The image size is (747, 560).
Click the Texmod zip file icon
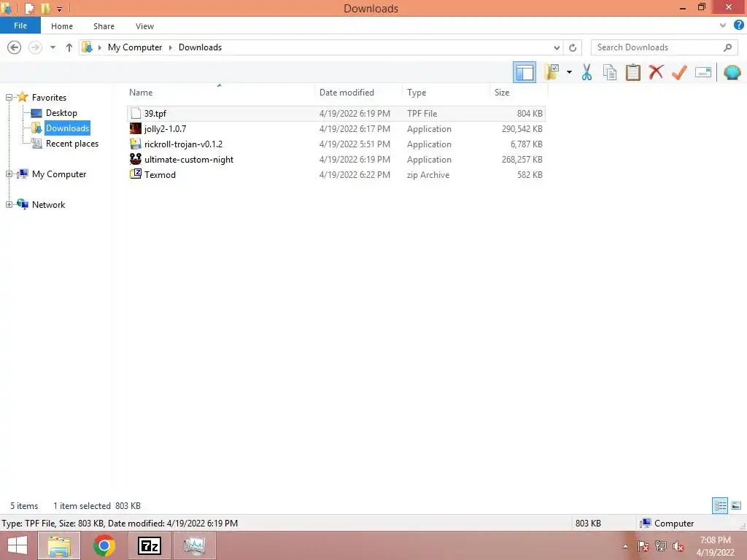(136, 174)
